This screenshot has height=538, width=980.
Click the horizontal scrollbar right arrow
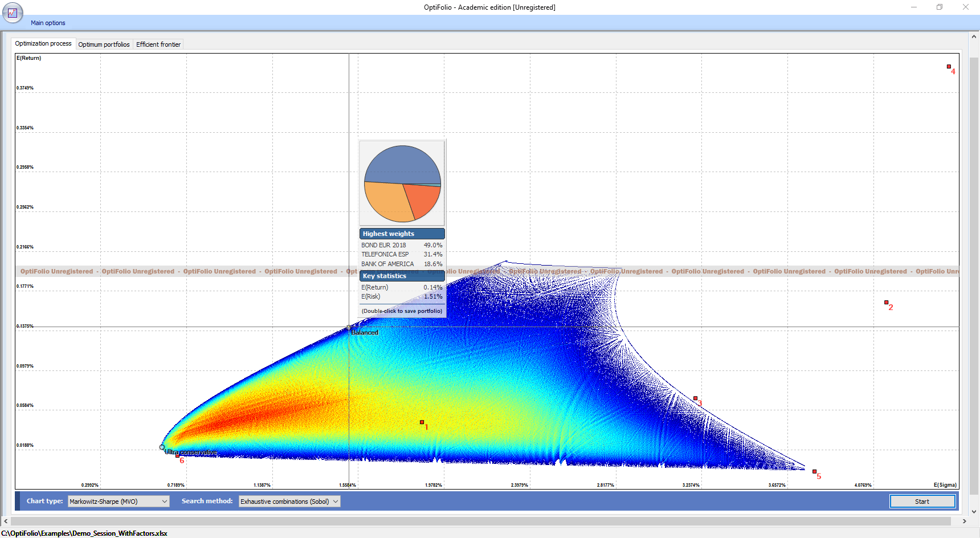tap(964, 521)
